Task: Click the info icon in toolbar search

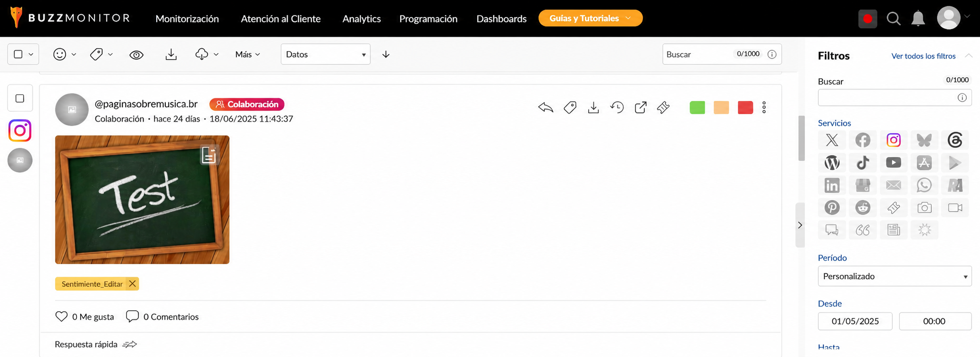Action: [x=772, y=54]
